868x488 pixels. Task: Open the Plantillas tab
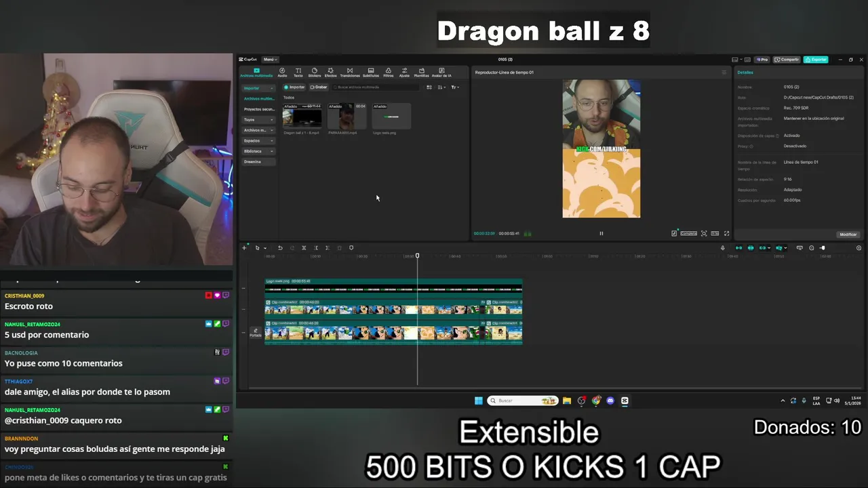[x=421, y=72]
